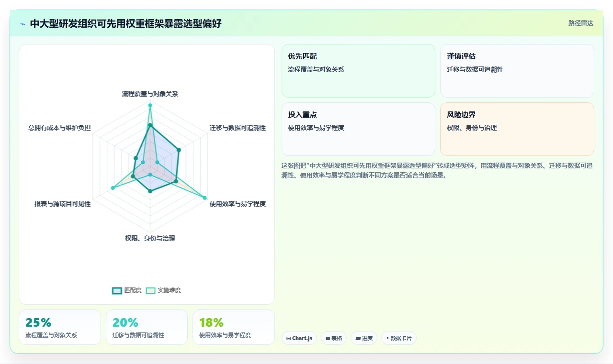Click radar axis label 权限、身份与治理
Viewport: 613px width, 364px height.
point(150,238)
